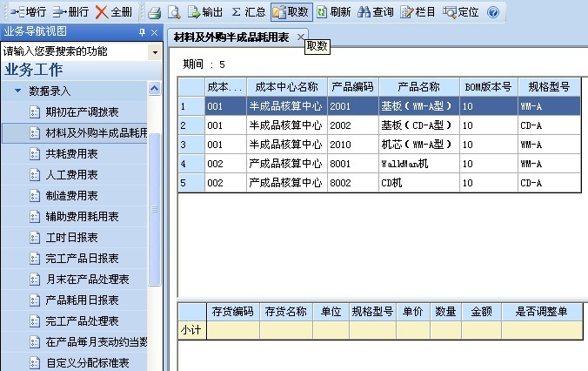Image resolution: width=588 pixels, height=371 pixels.
Task: Open 制造费用表 in navigation tree
Action: pyautogui.click(x=71, y=196)
